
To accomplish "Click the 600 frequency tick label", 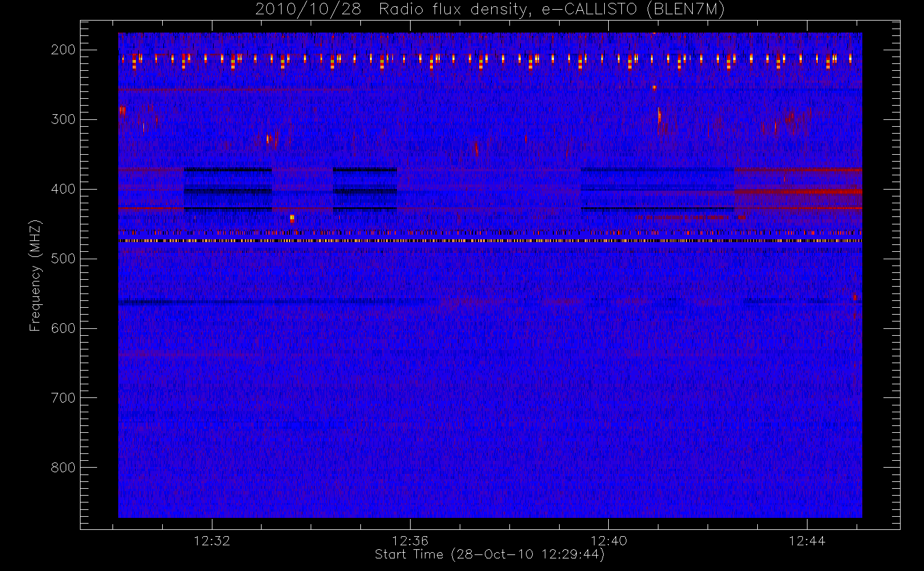I will (x=63, y=328).
